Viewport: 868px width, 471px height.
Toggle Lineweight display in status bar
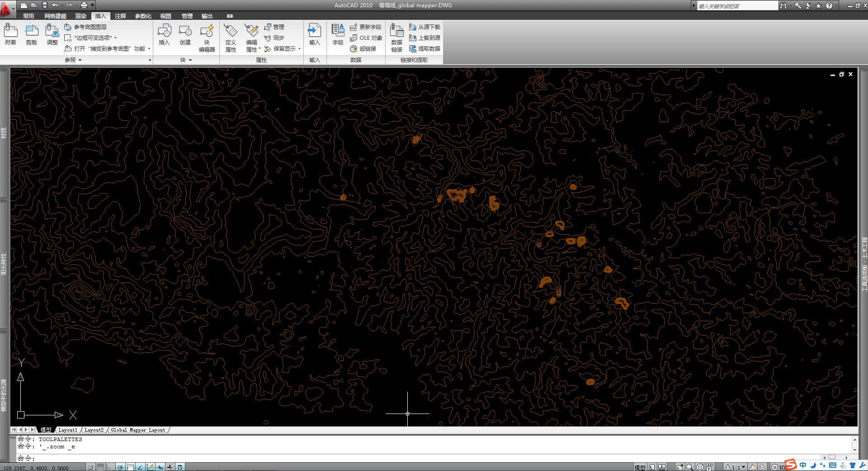pos(170,467)
